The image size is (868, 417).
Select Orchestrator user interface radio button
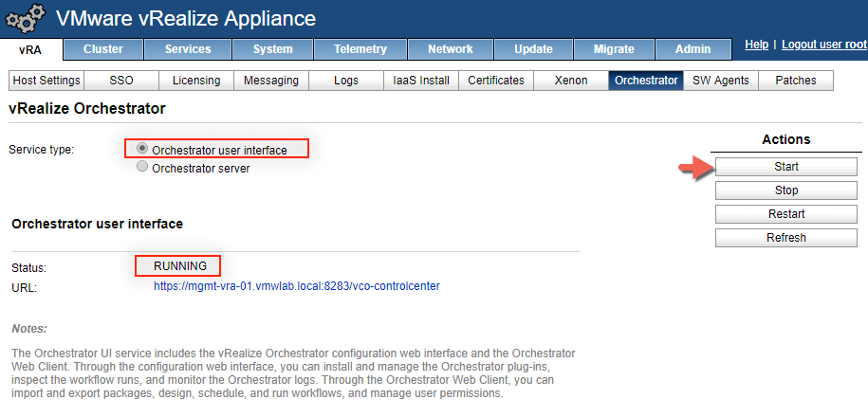click(x=143, y=149)
